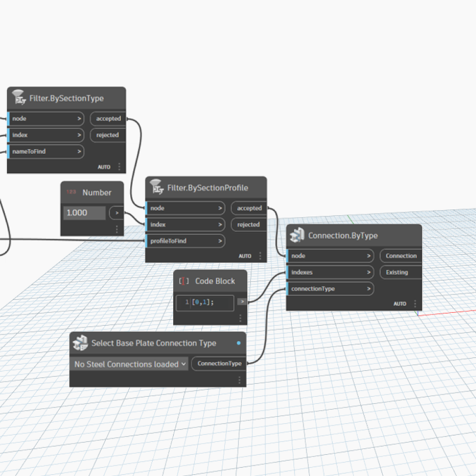Screen dimensions: 476x476
Task: Click the Connection output port
Action: [401, 255]
